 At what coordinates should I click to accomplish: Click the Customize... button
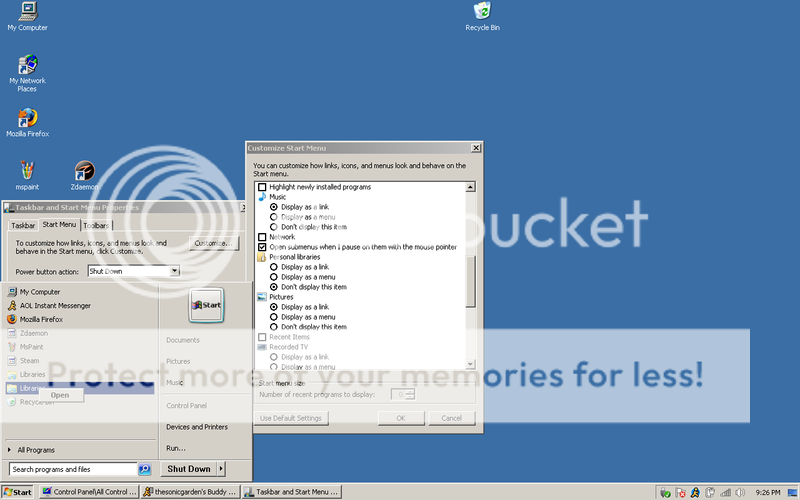click(214, 243)
